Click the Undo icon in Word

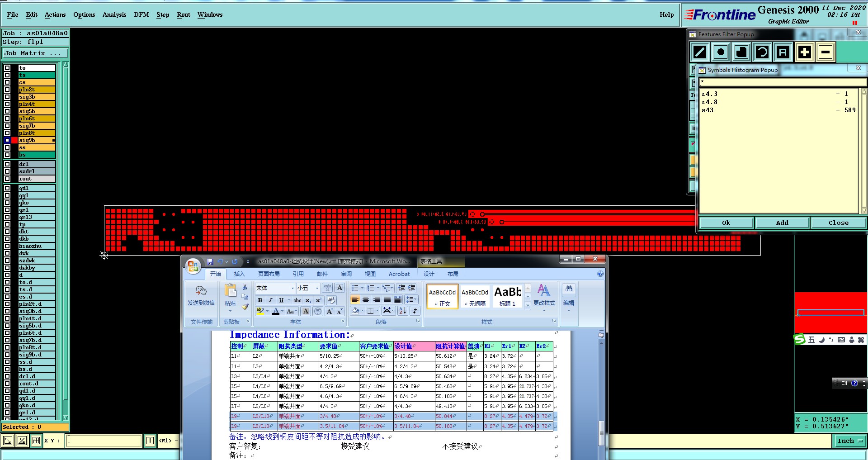[x=220, y=261]
